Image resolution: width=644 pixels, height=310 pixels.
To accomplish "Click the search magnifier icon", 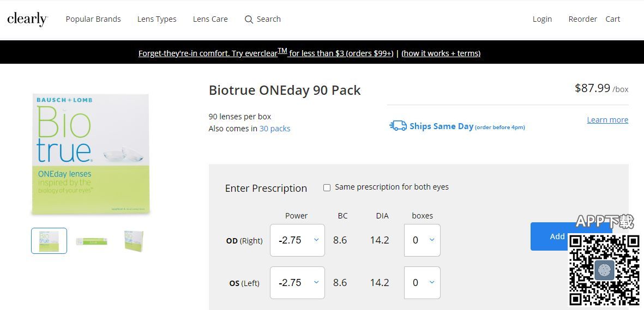I will click(249, 20).
